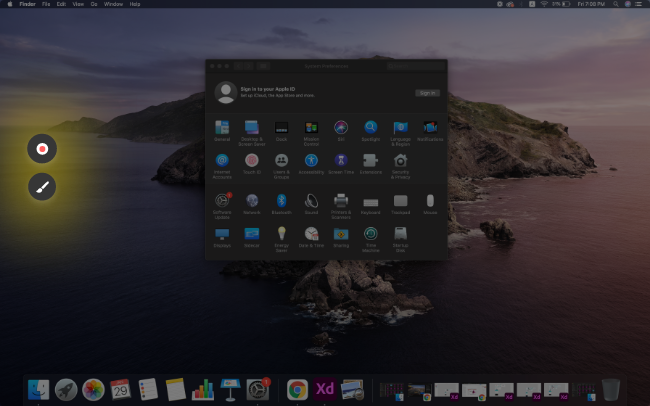The image size is (650, 406).
Task: Go forward in System Preferences toolbar
Action: [248, 66]
